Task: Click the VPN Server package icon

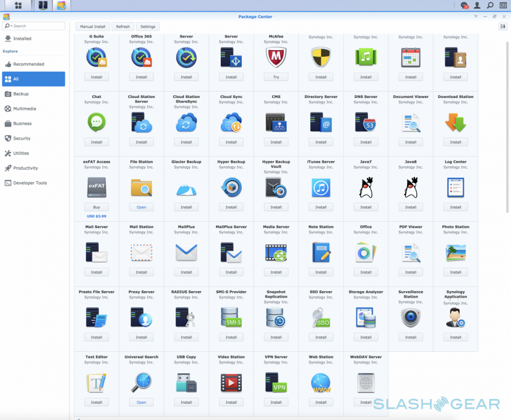Action: click(276, 383)
